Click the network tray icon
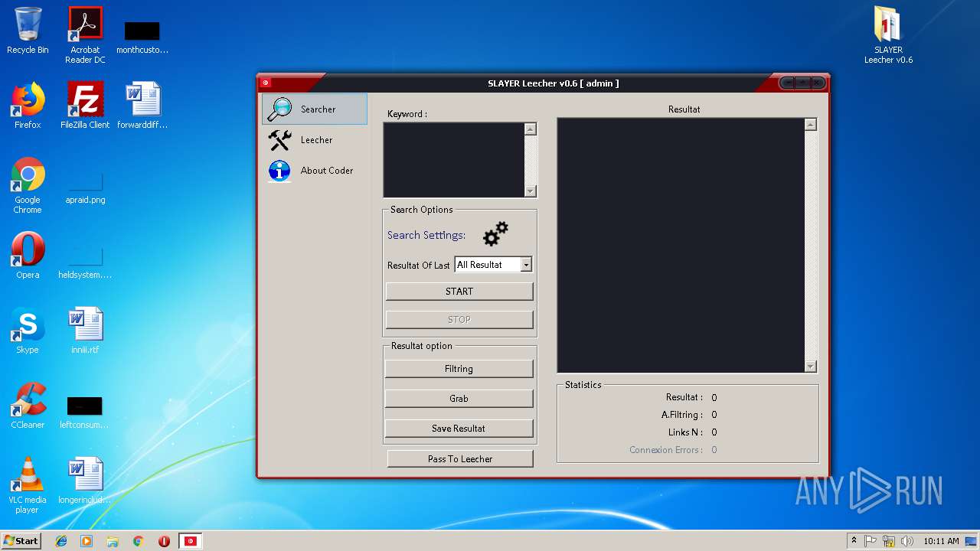980x551 pixels. 889,541
